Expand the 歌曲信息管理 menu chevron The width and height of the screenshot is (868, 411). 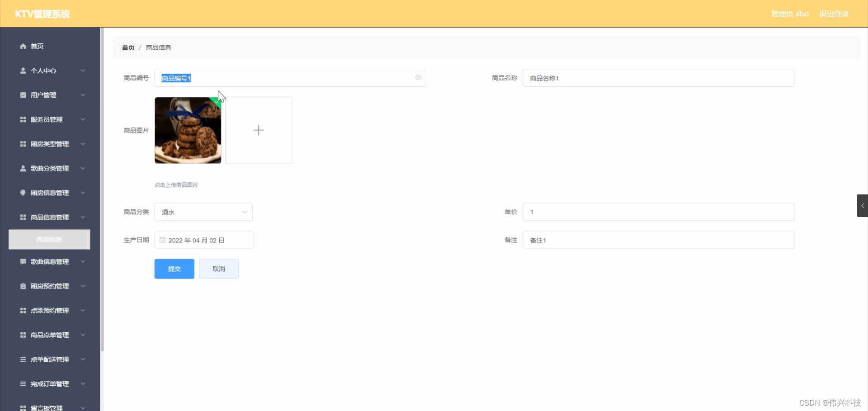tap(83, 261)
